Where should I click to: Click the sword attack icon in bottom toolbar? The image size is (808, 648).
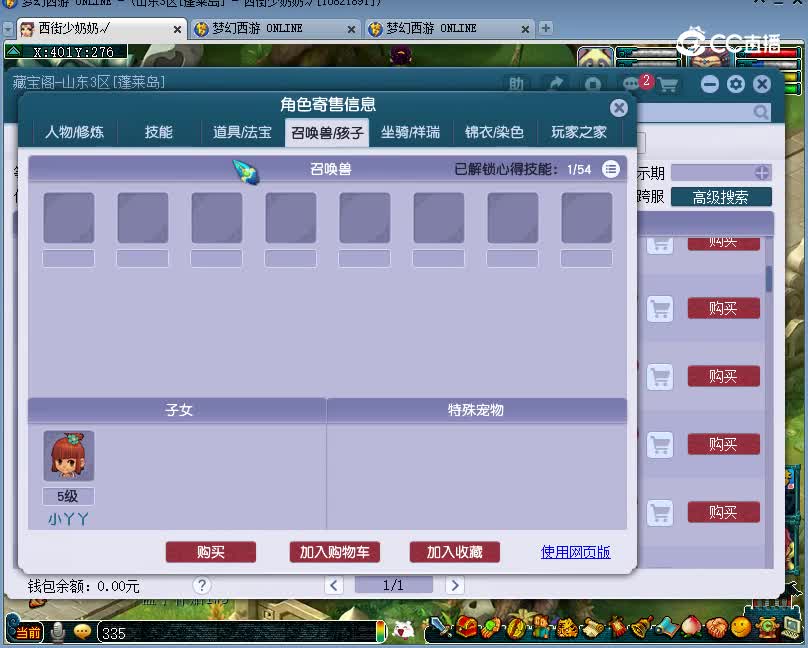(x=441, y=626)
